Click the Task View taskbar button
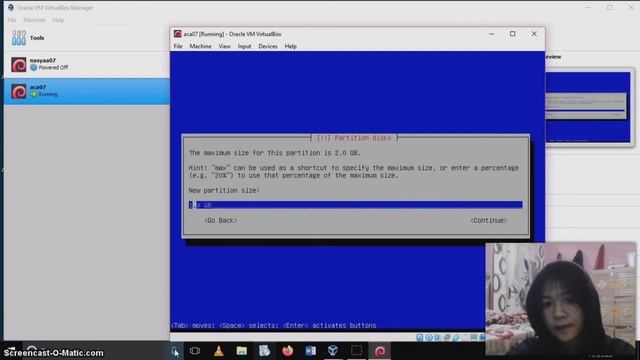This screenshot has height=360, width=640. point(195,351)
